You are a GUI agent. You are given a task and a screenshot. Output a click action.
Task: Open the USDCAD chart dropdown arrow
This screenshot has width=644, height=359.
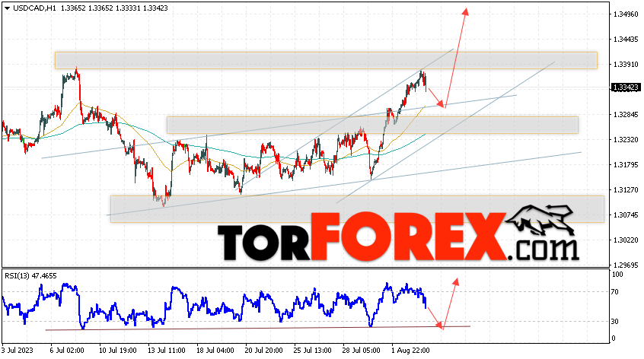point(7,8)
